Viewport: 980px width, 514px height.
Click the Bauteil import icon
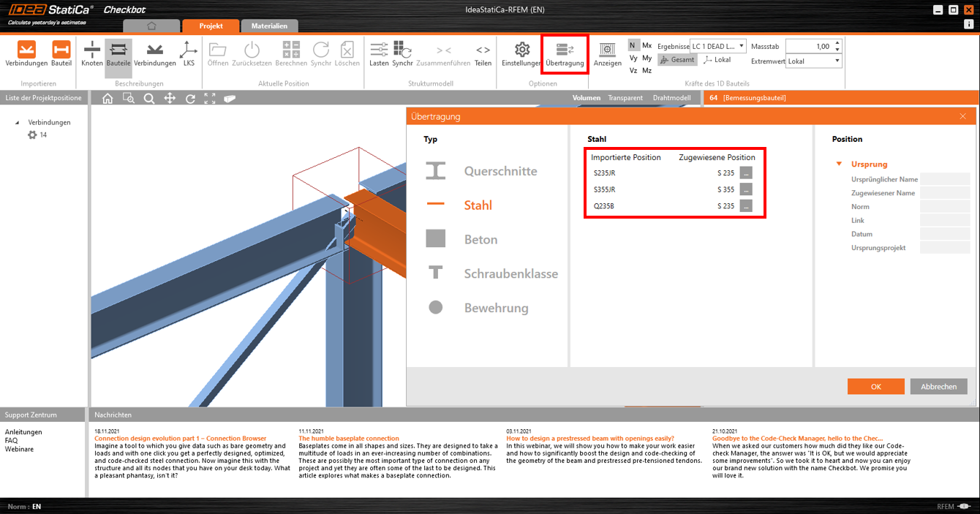click(61, 50)
